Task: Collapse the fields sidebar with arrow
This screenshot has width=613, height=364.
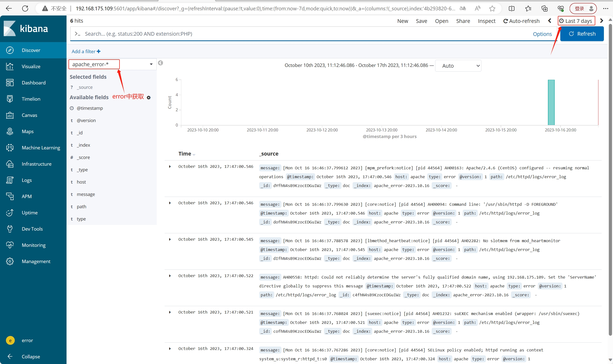Action: pyautogui.click(x=160, y=63)
